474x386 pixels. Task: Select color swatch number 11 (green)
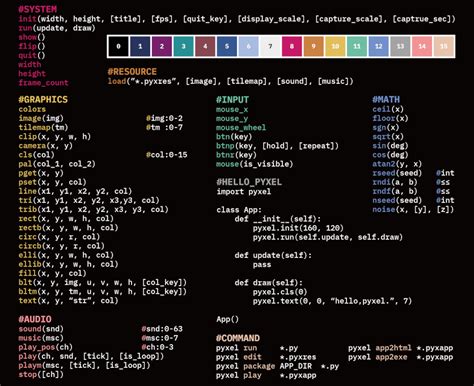point(357,46)
